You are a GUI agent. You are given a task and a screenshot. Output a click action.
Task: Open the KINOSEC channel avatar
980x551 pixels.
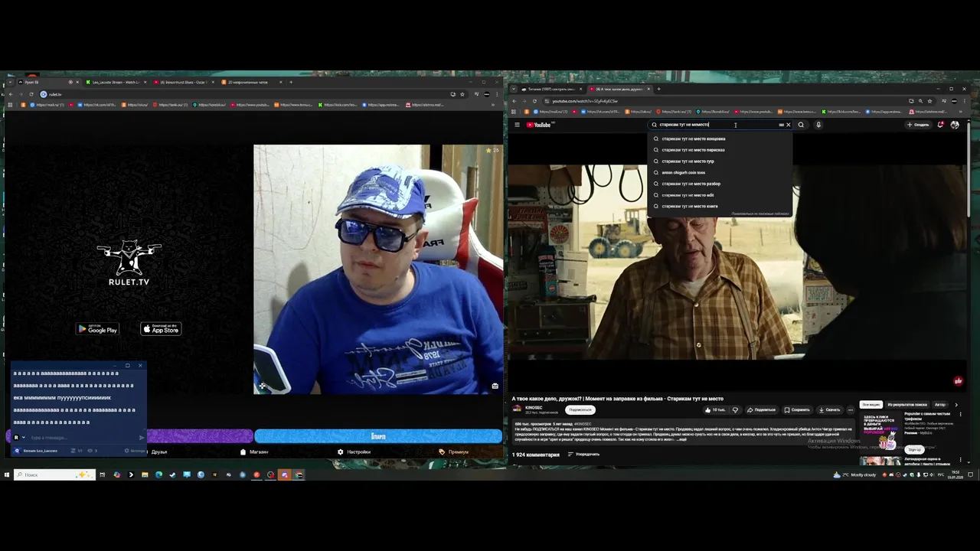(x=517, y=409)
